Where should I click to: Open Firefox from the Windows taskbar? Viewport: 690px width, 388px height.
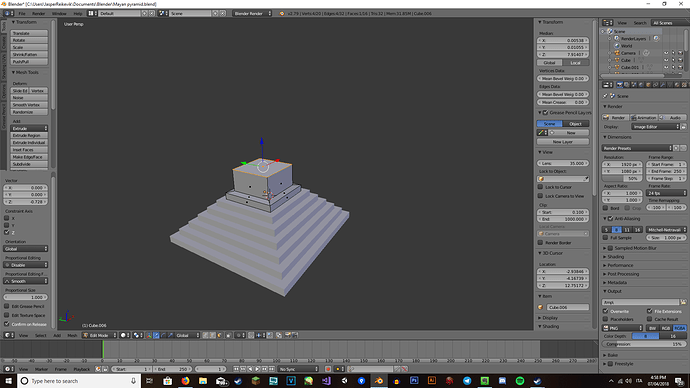pyautogui.click(x=185, y=381)
